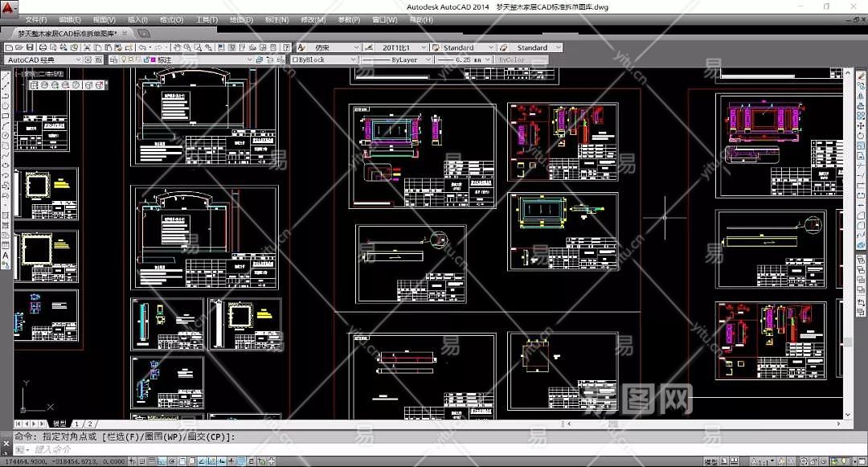
Task: Toggle layer on/off lightbulb for 标注
Action: click(124, 59)
